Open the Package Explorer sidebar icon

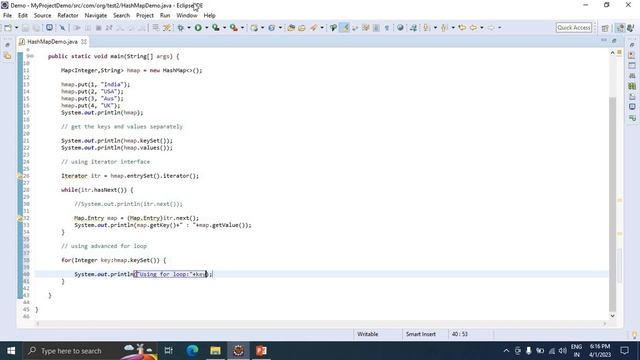point(7,56)
